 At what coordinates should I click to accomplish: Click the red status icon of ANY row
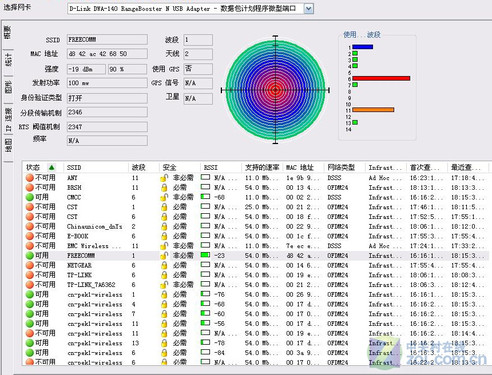click(30, 178)
